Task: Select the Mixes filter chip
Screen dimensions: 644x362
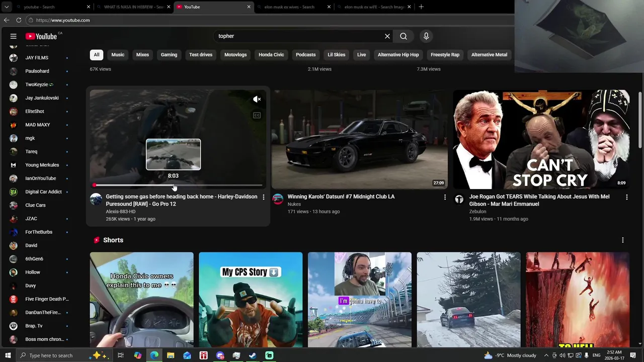Action: coord(142,55)
